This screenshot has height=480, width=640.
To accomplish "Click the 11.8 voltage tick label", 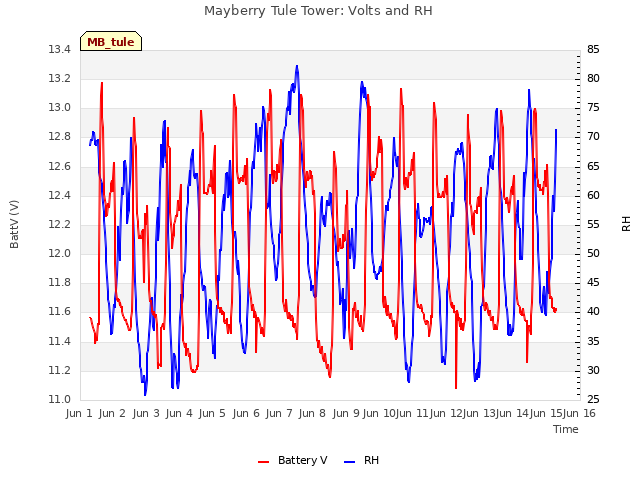I will coord(60,282).
